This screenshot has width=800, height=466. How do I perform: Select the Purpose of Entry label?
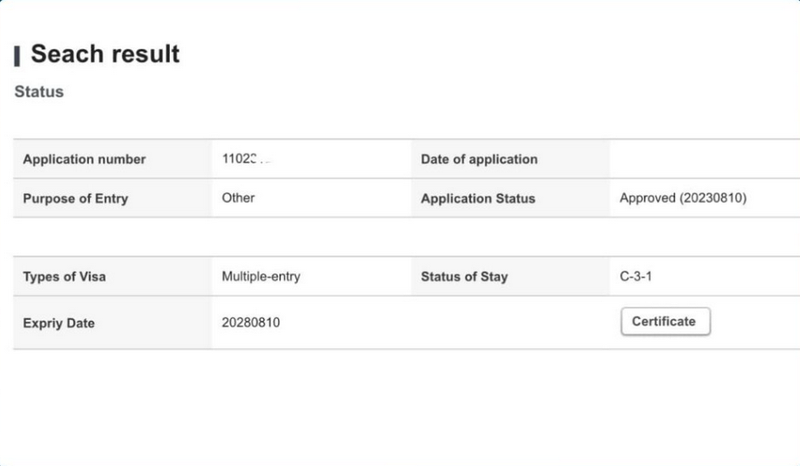coord(76,198)
